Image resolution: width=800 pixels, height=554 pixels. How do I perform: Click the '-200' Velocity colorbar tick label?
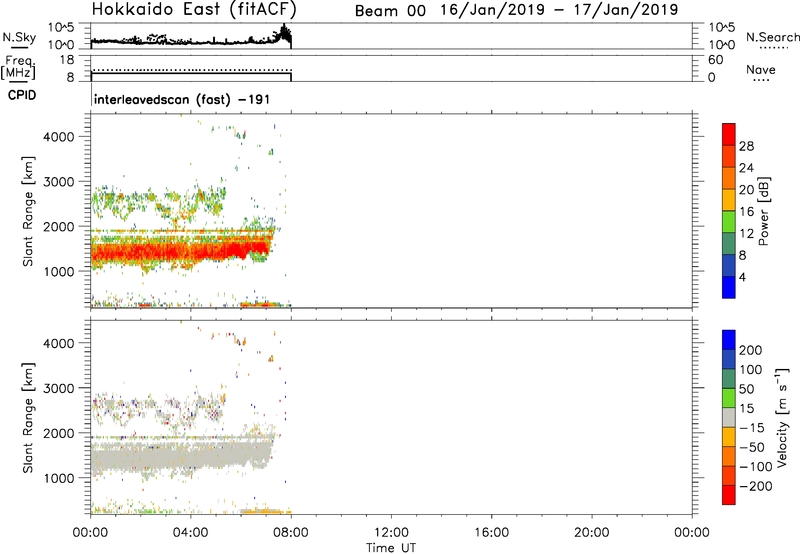tap(756, 486)
